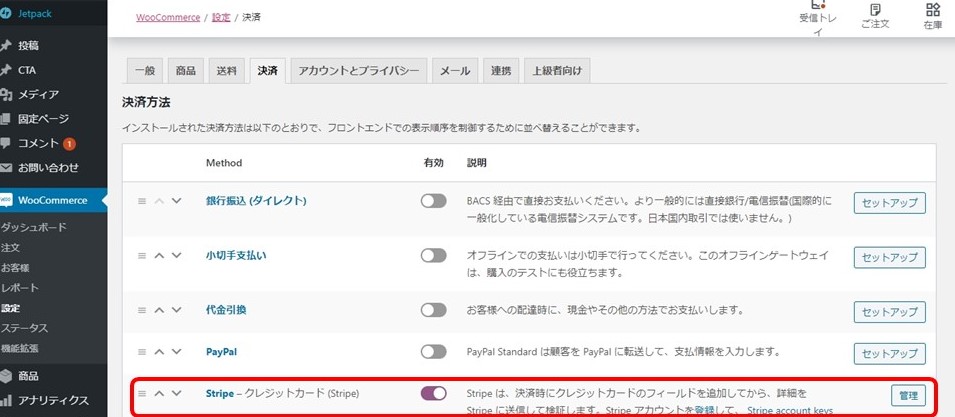Open the 代金引換 method link

coord(226,310)
